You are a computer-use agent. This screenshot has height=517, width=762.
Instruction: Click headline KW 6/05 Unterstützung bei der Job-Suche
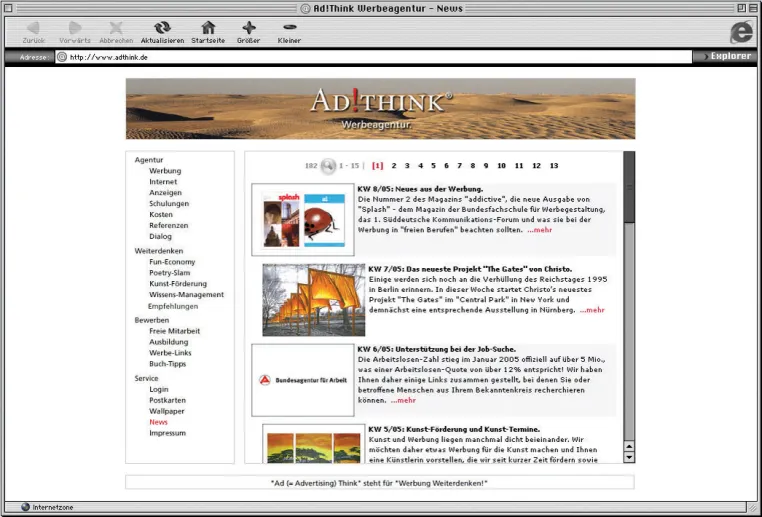click(x=437, y=350)
